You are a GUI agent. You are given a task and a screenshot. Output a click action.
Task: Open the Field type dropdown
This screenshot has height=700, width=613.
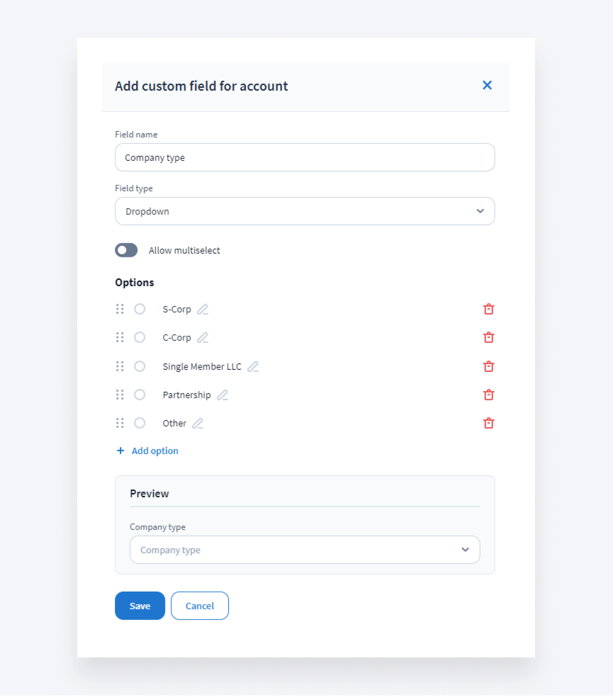coord(305,211)
